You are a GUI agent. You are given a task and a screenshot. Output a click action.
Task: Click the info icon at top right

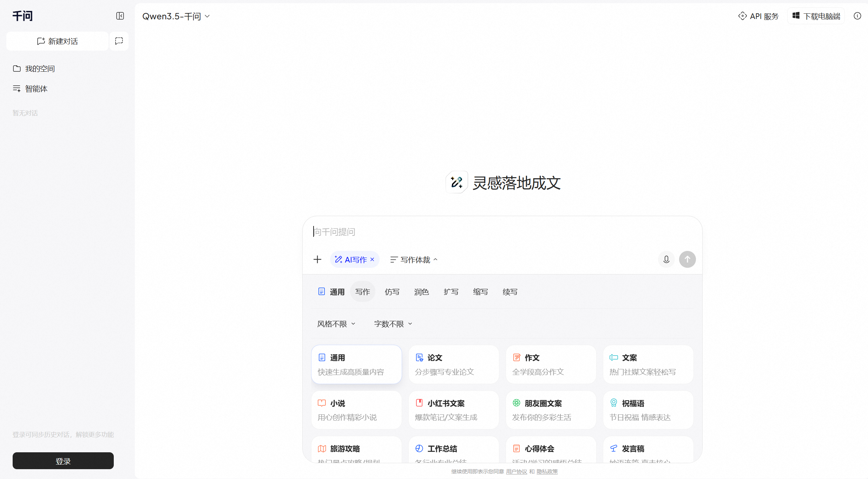857,16
